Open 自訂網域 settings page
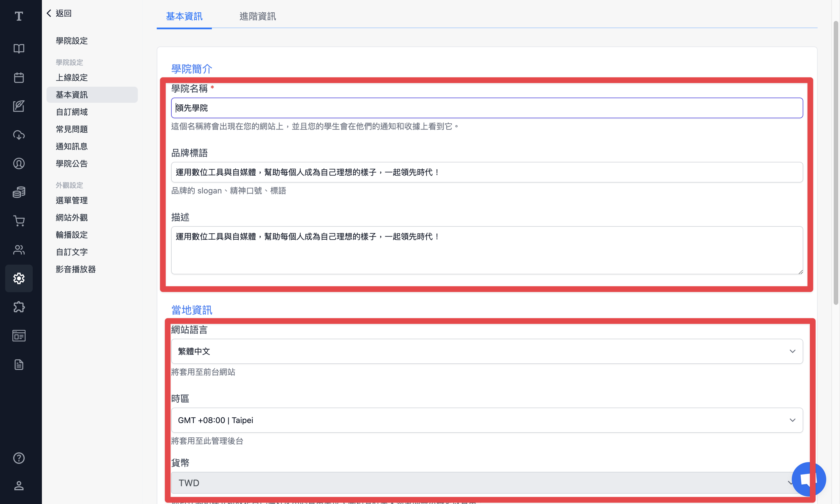The width and height of the screenshot is (840, 504). tap(72, 112)
